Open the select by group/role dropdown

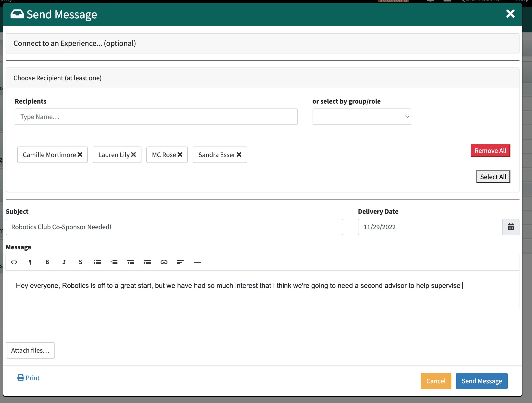[x=362, y=117]
